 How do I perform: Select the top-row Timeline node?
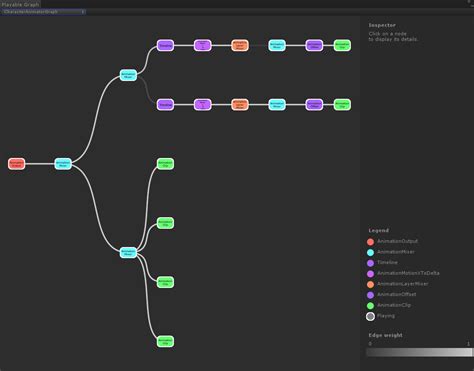[165, 45]
